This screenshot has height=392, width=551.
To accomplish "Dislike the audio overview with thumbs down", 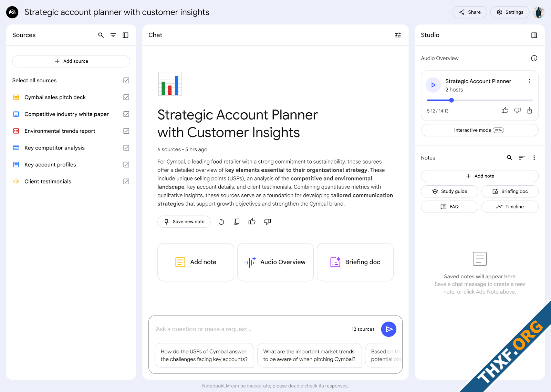I will tap(517, 110).
